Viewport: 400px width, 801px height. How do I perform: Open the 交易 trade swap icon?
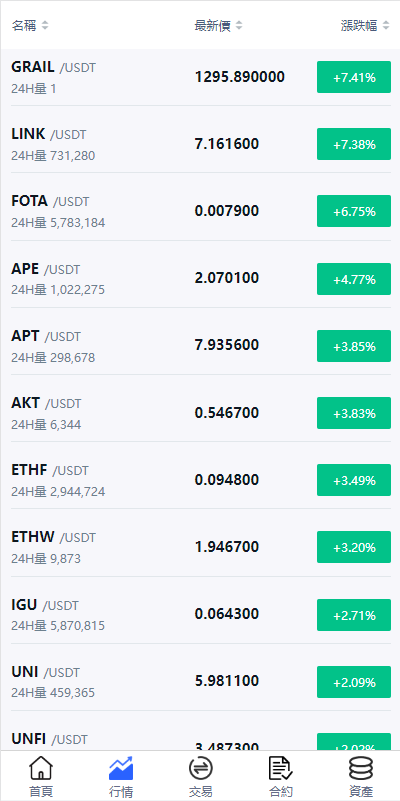point(200,768)
